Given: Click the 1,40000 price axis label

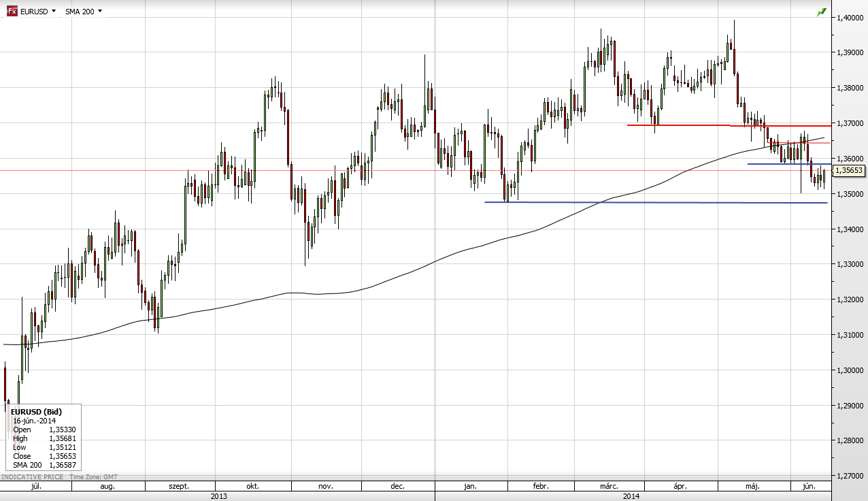Looking at the screenshot, I should 850,17.
